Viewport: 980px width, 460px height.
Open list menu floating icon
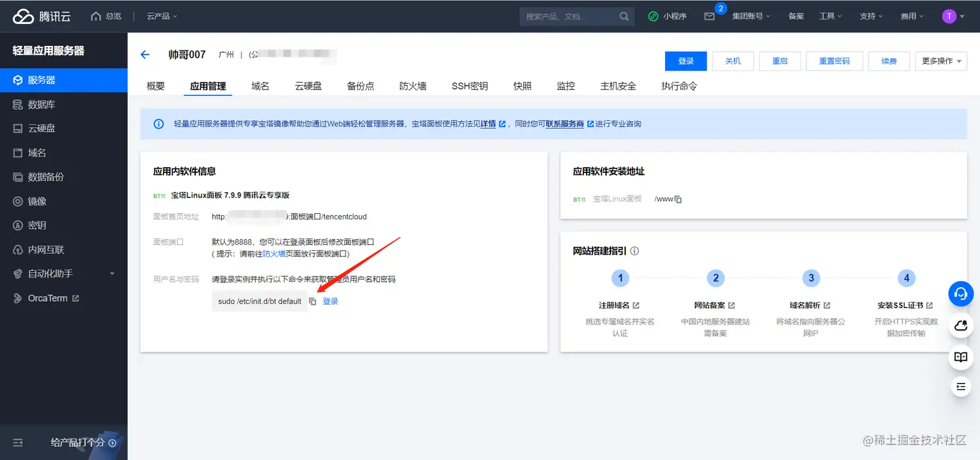coord(961,387)
